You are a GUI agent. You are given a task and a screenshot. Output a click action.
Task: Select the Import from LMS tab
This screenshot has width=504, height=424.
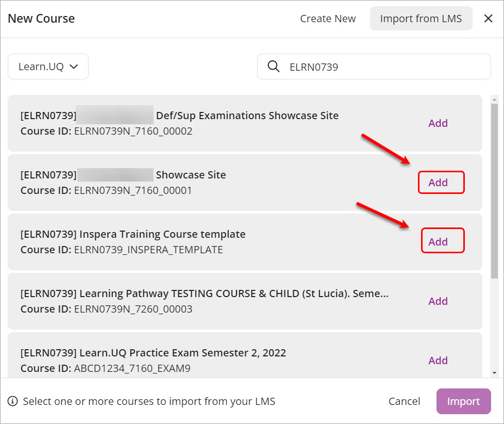tap(421, 19)
